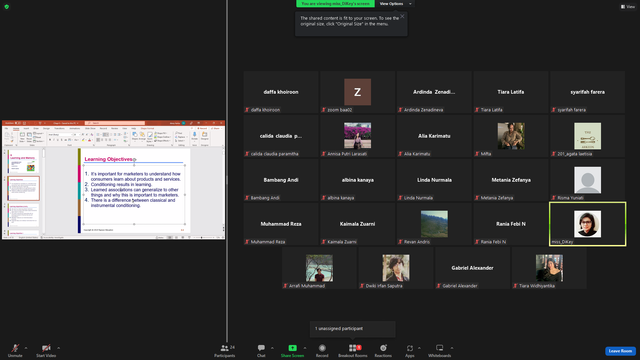
Task: Open the Chat panel
Action: [261, 350]
